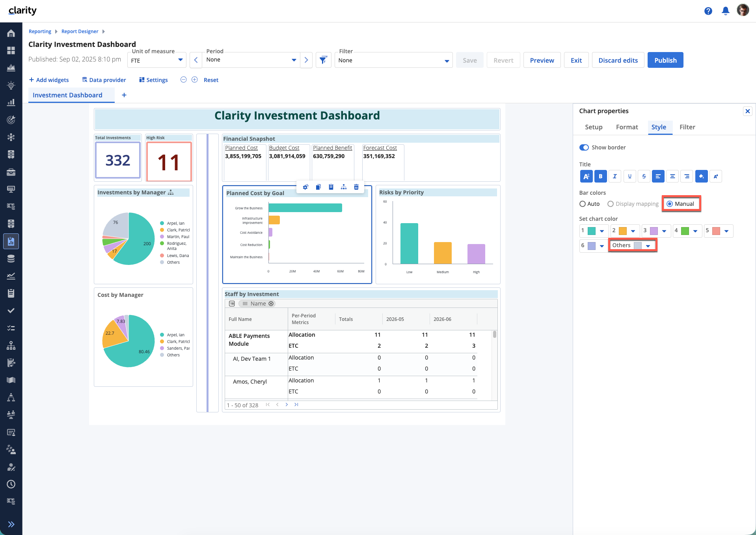Click Publish button
Screen dimensions: 756x535
665,60
